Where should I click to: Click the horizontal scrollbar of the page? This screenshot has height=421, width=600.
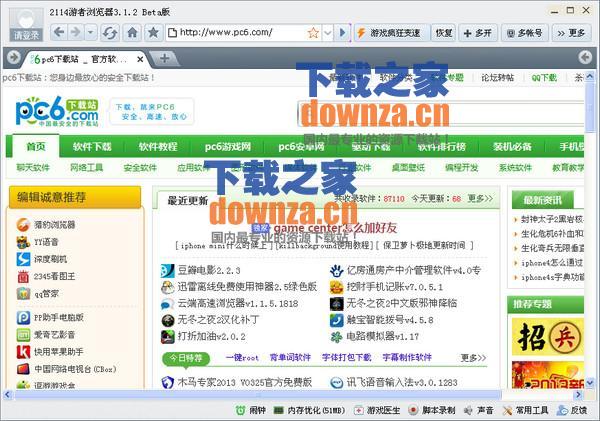[256, 394]
